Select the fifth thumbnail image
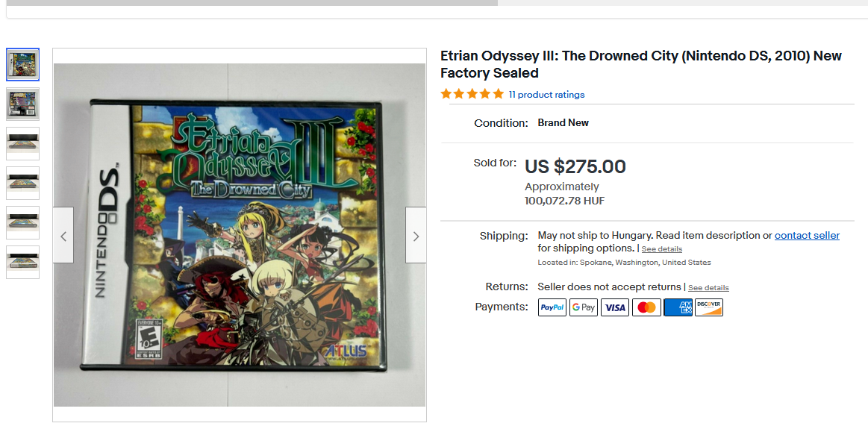 coord(23,222)
